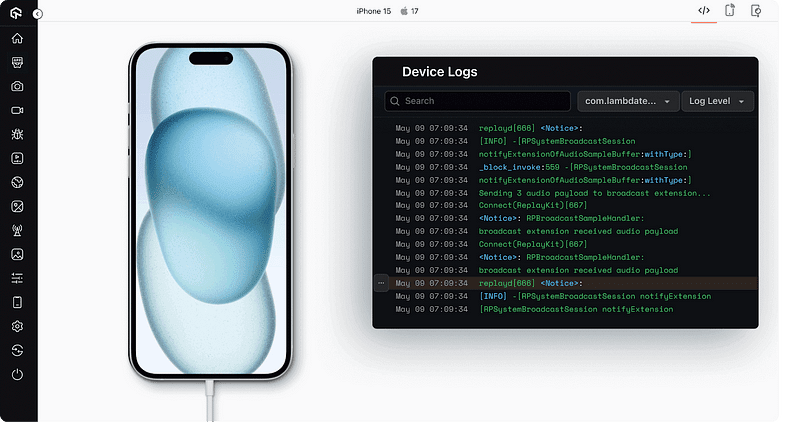Open the network throttling antenna icon
This screenshot has width=800, height=422.
click(x=17, y=230)
